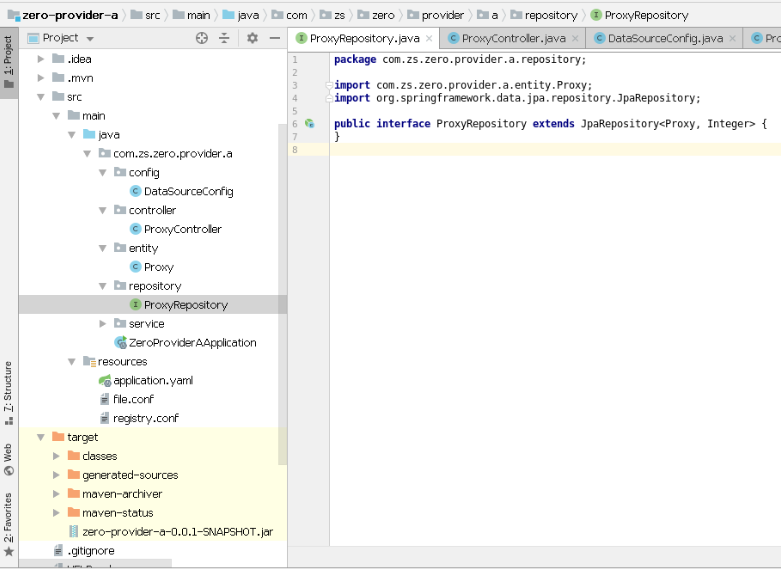Open the Web tool window
The width and height of the screenshot is (781, 569).
8,459
